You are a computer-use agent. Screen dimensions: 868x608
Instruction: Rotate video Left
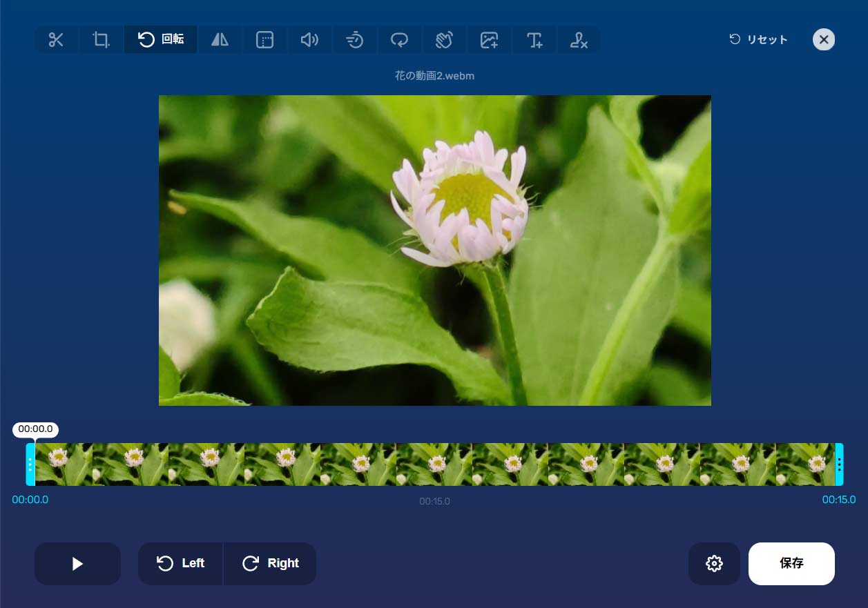(180, 564)
